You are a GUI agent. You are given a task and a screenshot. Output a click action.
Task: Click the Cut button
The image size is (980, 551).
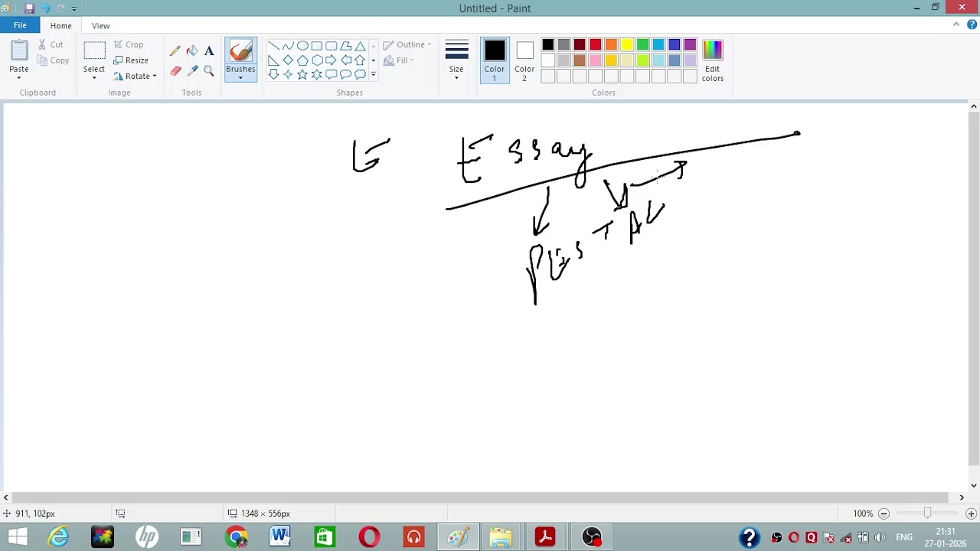point(51,44)
